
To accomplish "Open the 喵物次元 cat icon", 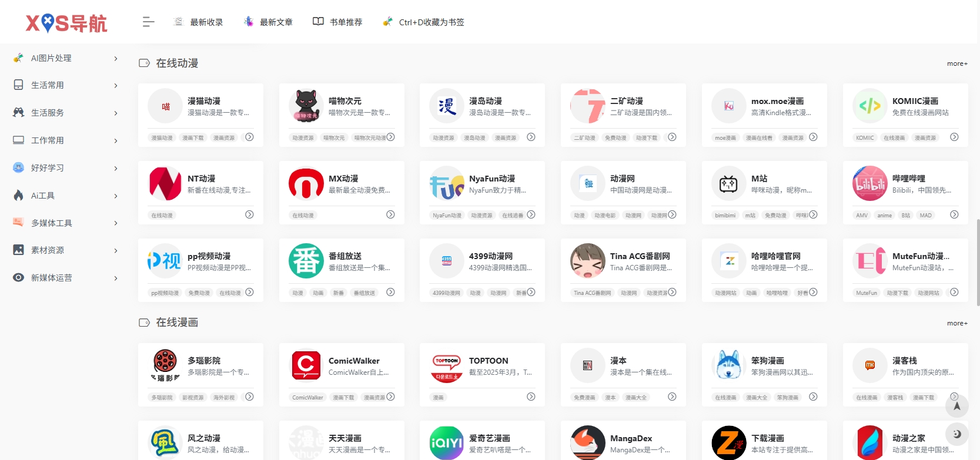I will [x=306, y=106].
